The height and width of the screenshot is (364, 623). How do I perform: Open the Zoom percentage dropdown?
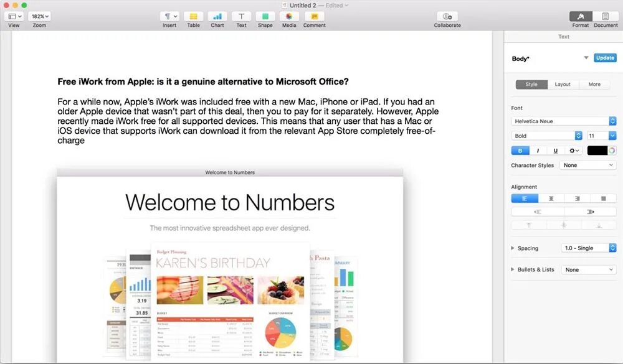40,16
